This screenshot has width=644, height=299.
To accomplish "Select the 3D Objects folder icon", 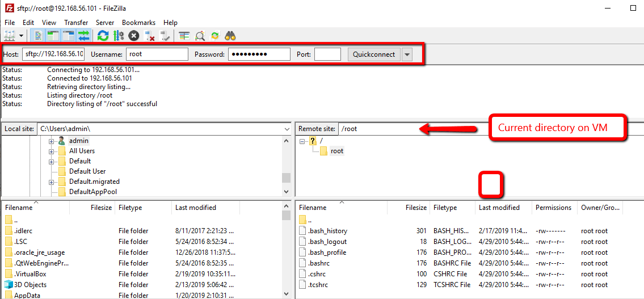I will [9, 284].
